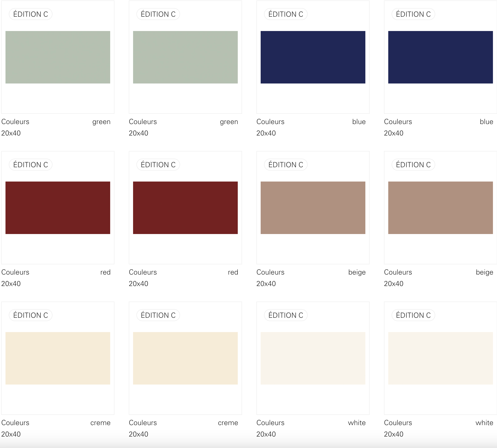497x448 pixels.
Task: Click ÉDITION C badge on first red card
Action: click(31, 165)
